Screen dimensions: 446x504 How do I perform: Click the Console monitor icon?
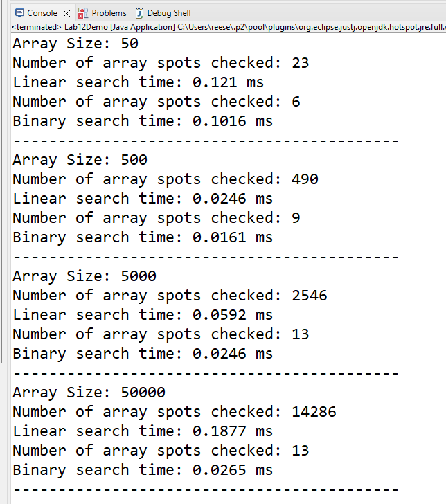[x=19, y=13]
